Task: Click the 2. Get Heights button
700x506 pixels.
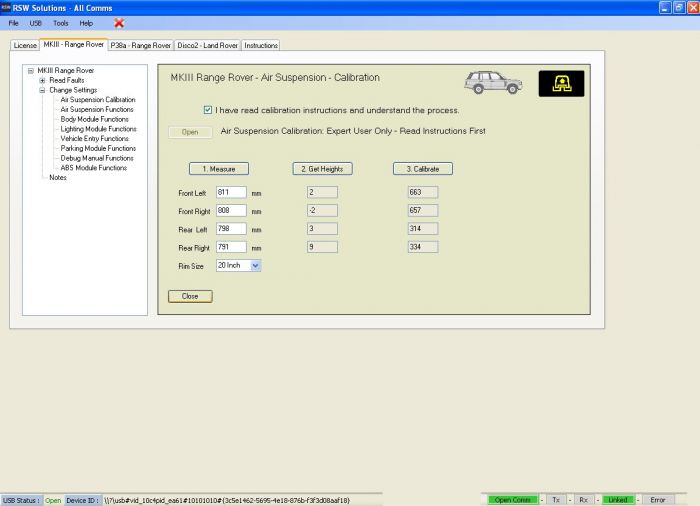Action: tap(322, 169)
